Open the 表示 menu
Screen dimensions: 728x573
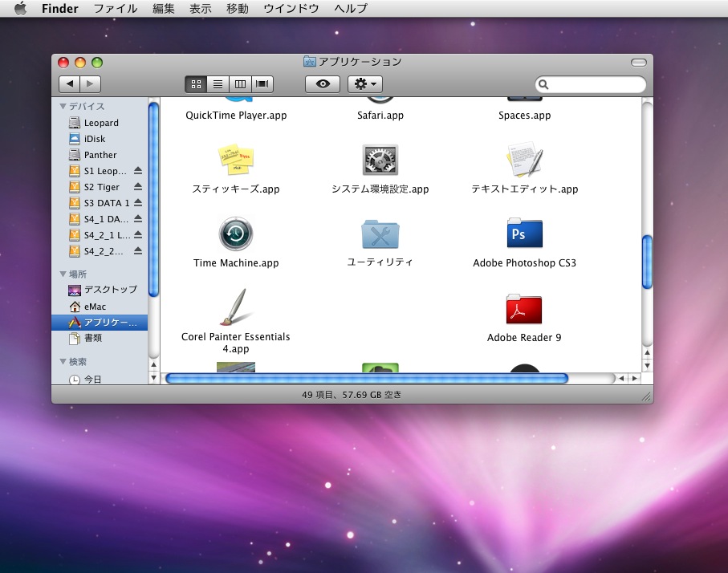(200, 8)
